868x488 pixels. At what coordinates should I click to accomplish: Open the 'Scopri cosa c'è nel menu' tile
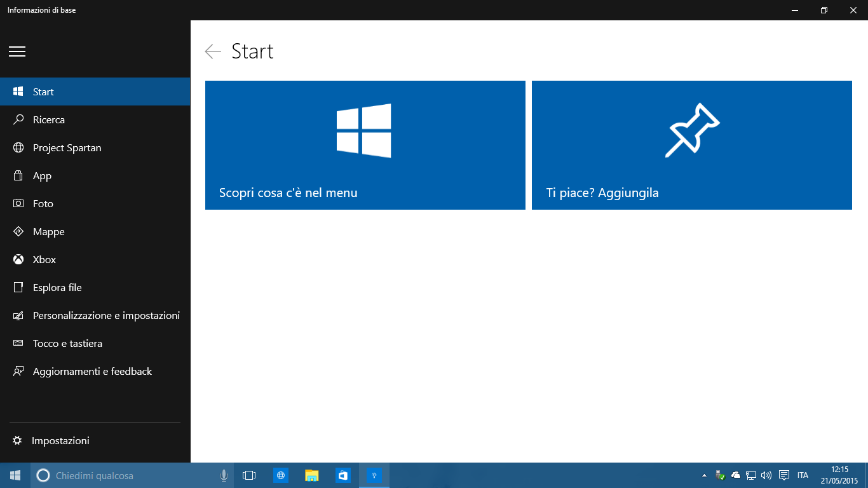click(x=365, y=145)
